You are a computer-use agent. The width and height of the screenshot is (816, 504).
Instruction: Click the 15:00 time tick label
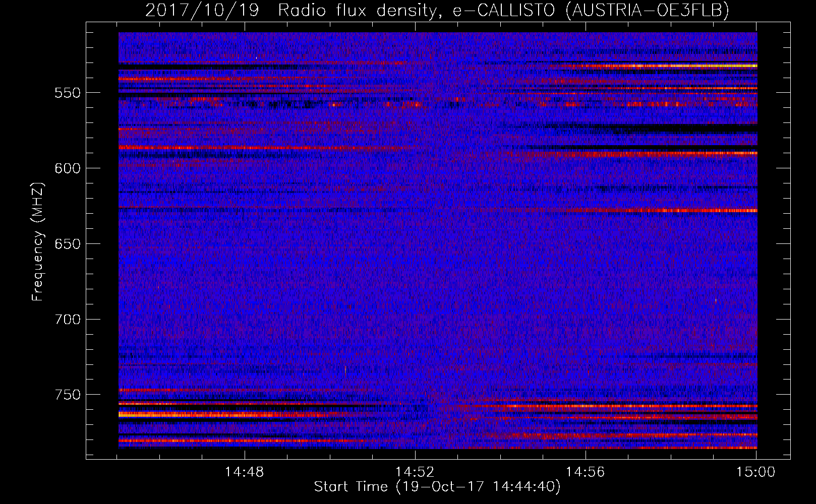click(755, 472)
